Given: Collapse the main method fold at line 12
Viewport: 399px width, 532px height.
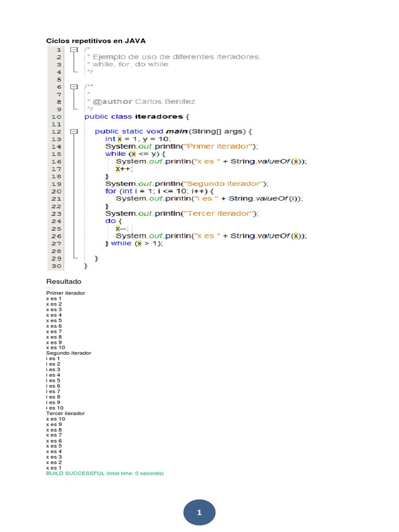Looking at the screenshot, I should tap(74, 132).
